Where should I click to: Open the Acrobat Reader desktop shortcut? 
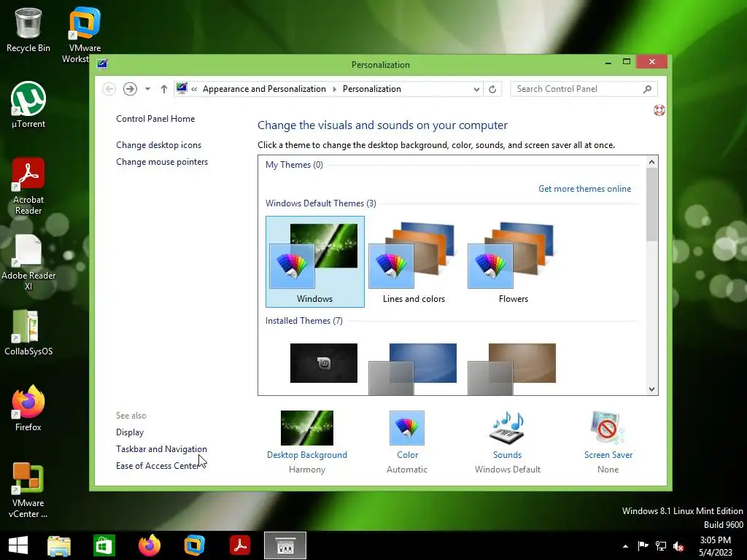coord(28,186)
